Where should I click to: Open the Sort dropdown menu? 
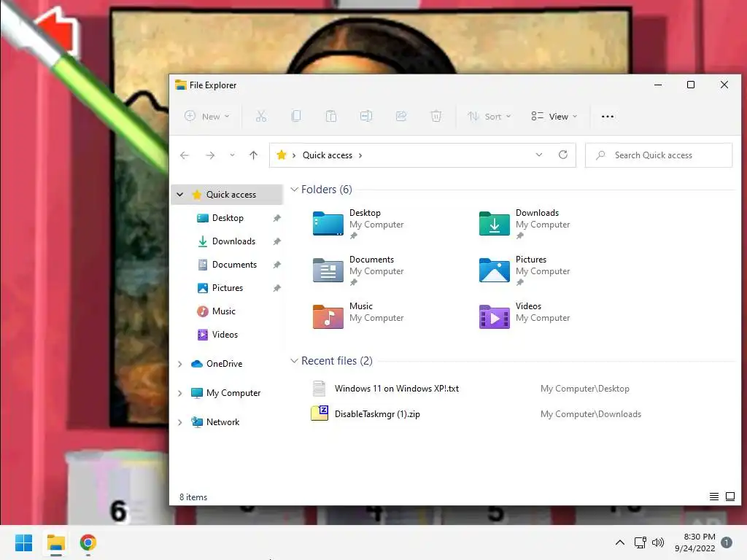[489, 116]
